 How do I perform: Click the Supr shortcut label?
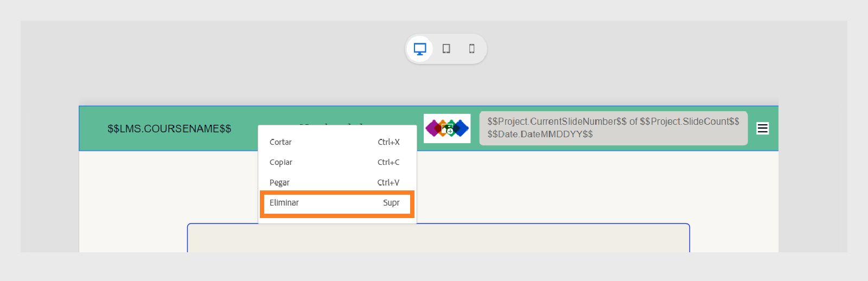tap(391, 203)
